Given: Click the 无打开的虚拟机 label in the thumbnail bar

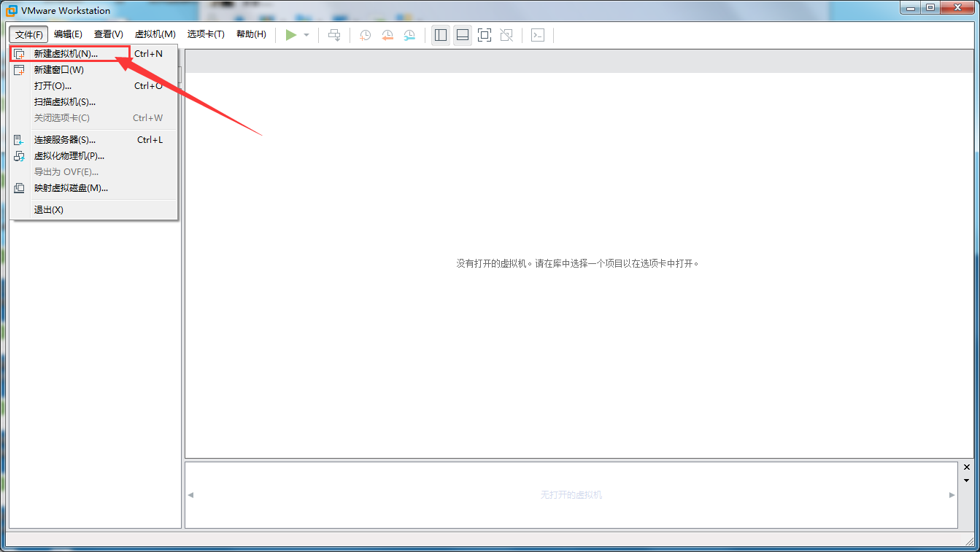Looking at the screenshot, I should click(571, 495).
